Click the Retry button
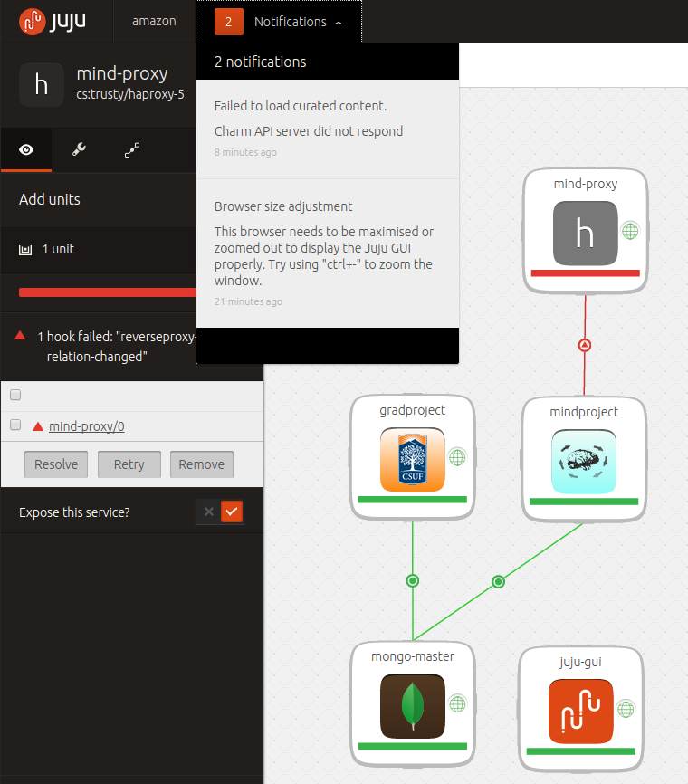This screenshot has height=784, width=688. point(129,464)
